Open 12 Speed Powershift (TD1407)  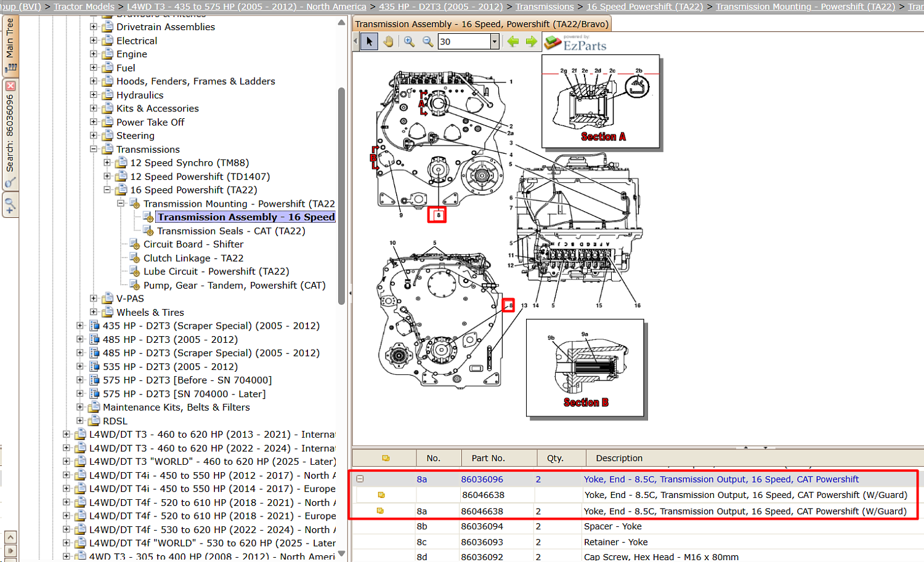coord(200,176)
